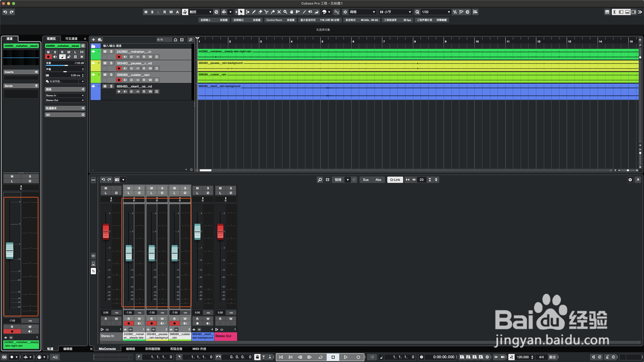Open the 轨道预置 track preset dropdown
The height and width of the screenshot is (362, 644).
pos(65,81)
